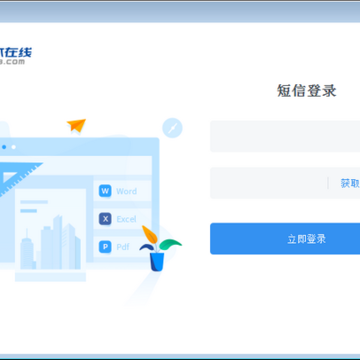Image resolution: width=360 pixels, height=360 pixels.
Task: Click the phone number input field
Action: (285, 136)
